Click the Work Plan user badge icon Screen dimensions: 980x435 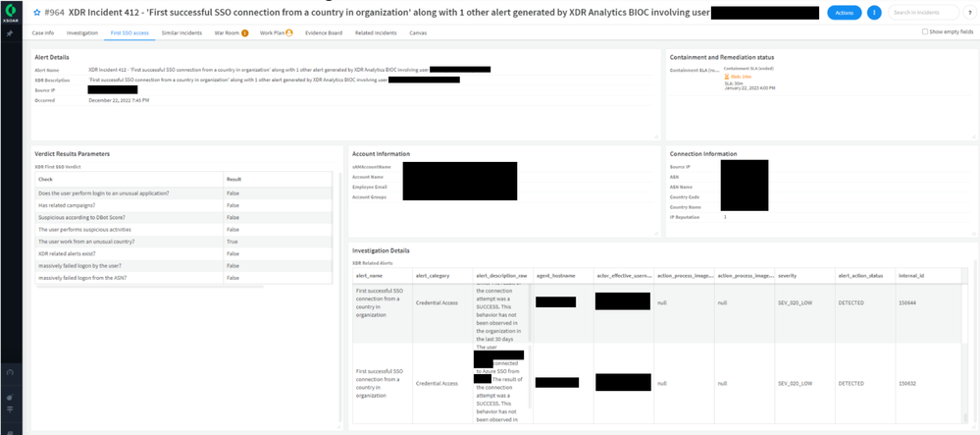pos(289,33)
